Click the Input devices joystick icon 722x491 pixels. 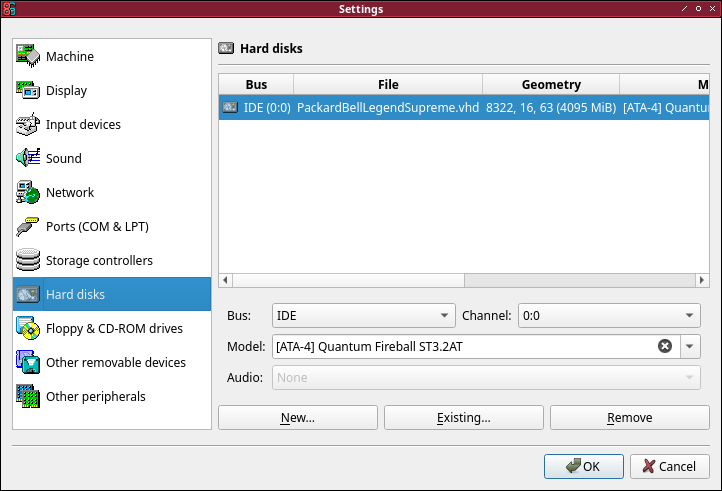(28, 124)
